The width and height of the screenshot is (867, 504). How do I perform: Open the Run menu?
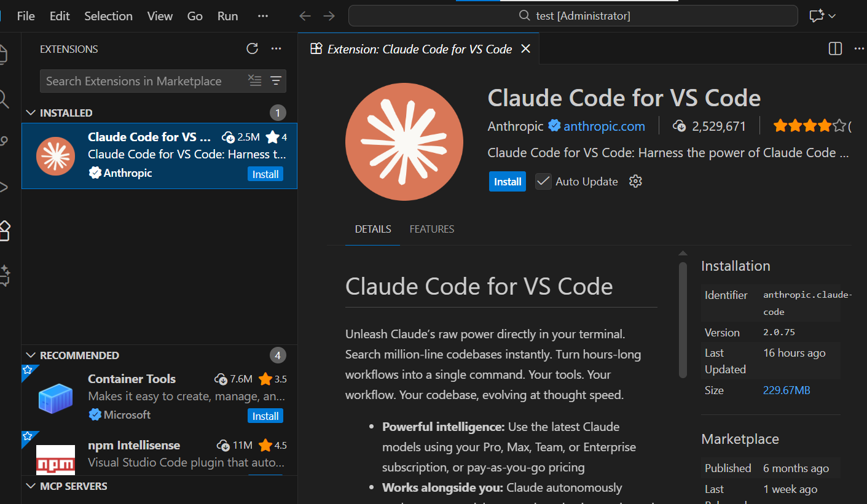tap(227, 16)
